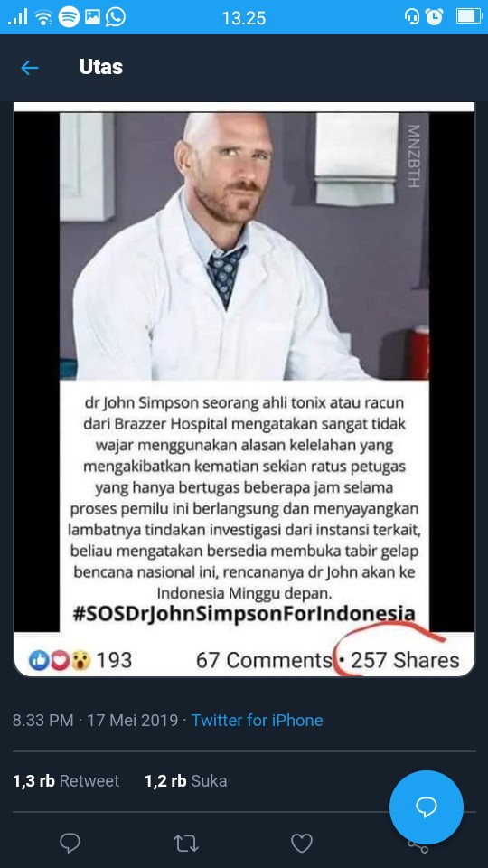The height and width of the screenshot is (868, 488).
Task: Open the Twitter for iPhone link
Action: click(257, 721)
